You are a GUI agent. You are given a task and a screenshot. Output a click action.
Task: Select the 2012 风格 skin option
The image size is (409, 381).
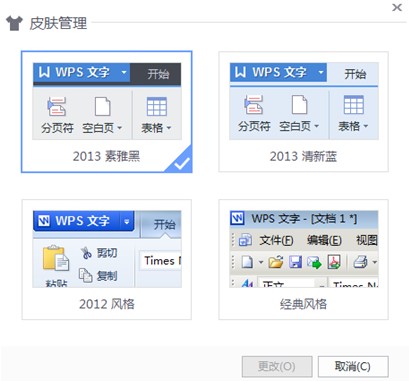tap(107, 259)
